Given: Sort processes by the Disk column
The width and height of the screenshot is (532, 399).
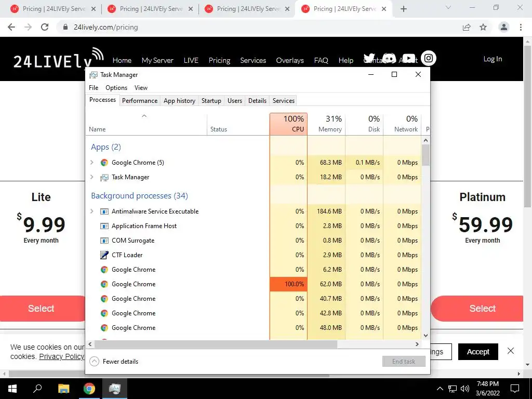Looking at the screenshot, I should pyautogui.click(x=364, y=124).
